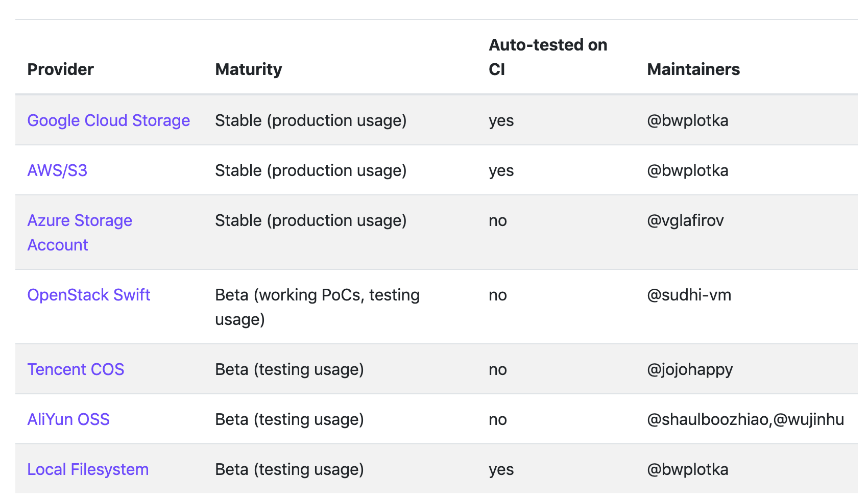Viewport: 868px width, 504px height.
Task: Click the 'no' cell in Tencent COS row
Action: pos(497,369)
